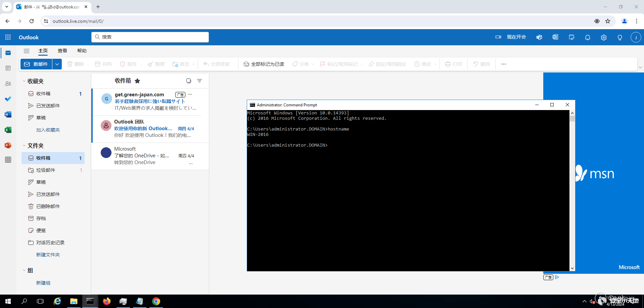Open 收件箱 under 文件夹

point(53,158)
